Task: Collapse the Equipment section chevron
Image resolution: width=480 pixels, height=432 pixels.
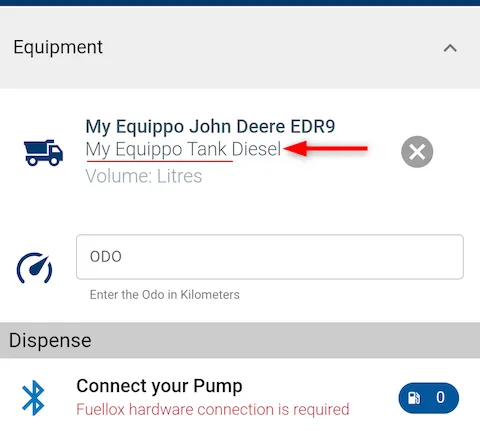Action: pyautogui.click(x=450, y=48)
